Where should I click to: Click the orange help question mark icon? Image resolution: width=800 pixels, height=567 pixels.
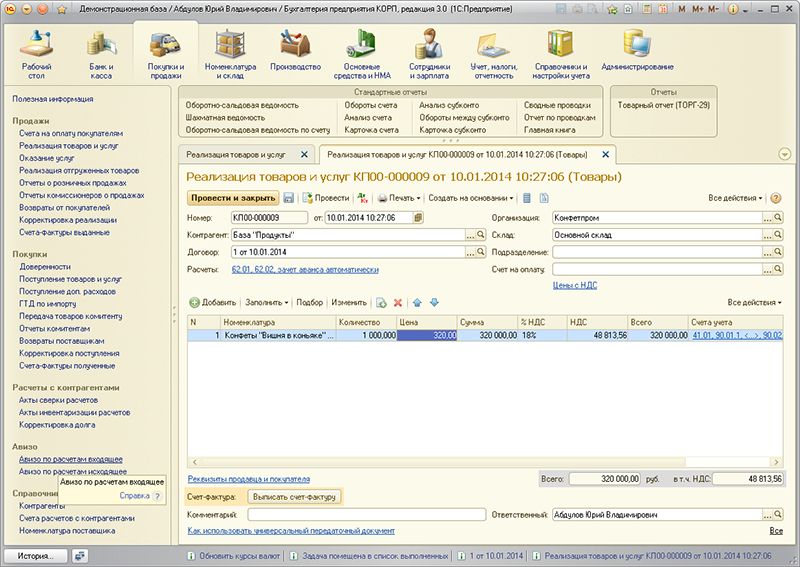point(776,198)
